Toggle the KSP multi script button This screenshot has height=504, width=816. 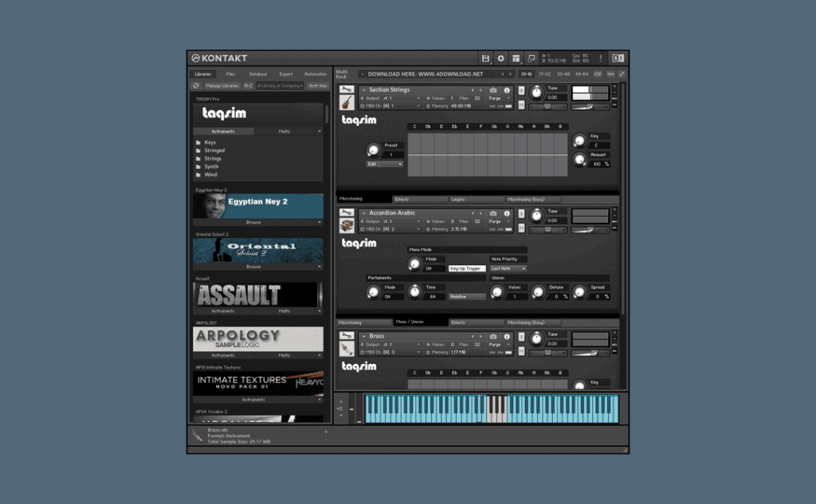598,74
